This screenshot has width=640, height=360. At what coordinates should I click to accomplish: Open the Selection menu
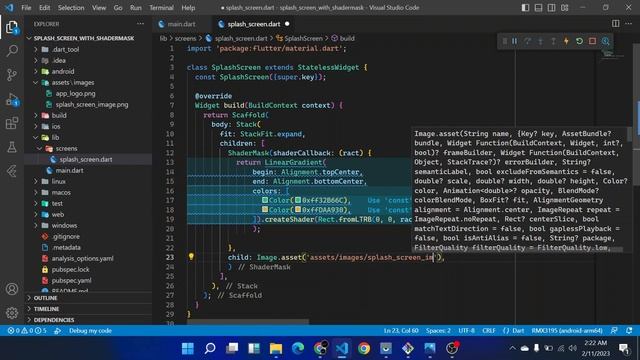tap(71, 7)
